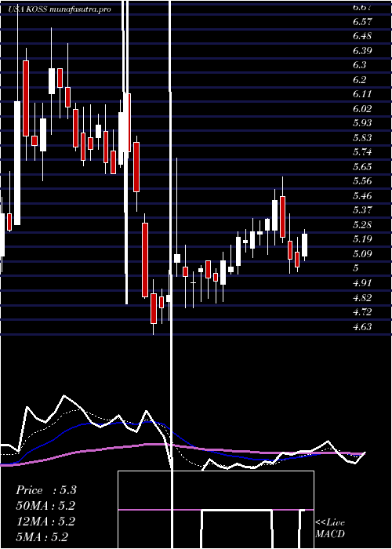Image resolution: width=392 pixels, height=549 pixels.
Task: Select the 5.28 price axis label
Action: pos(362,225)
